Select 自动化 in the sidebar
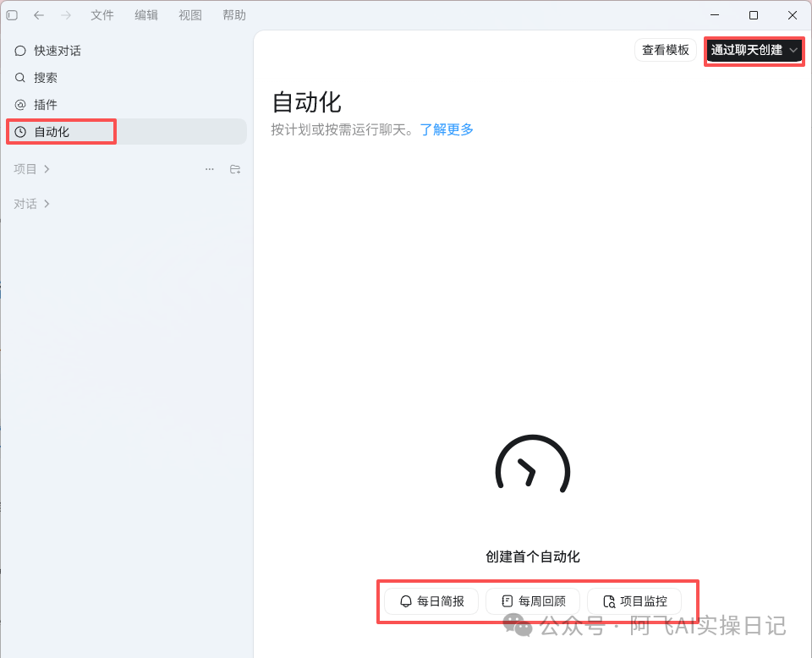 click(126, 132)
